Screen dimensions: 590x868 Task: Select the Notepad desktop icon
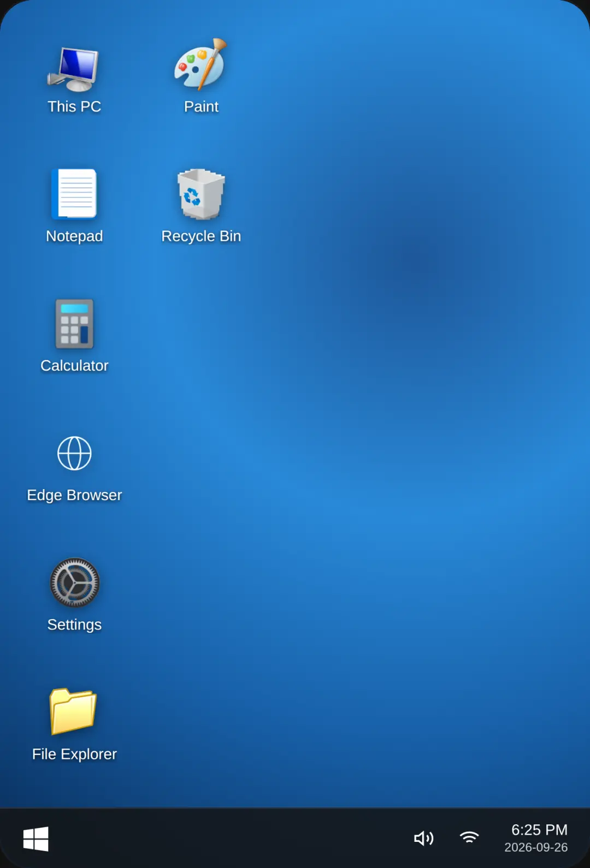pyautogui.click(x=74, y=193)
